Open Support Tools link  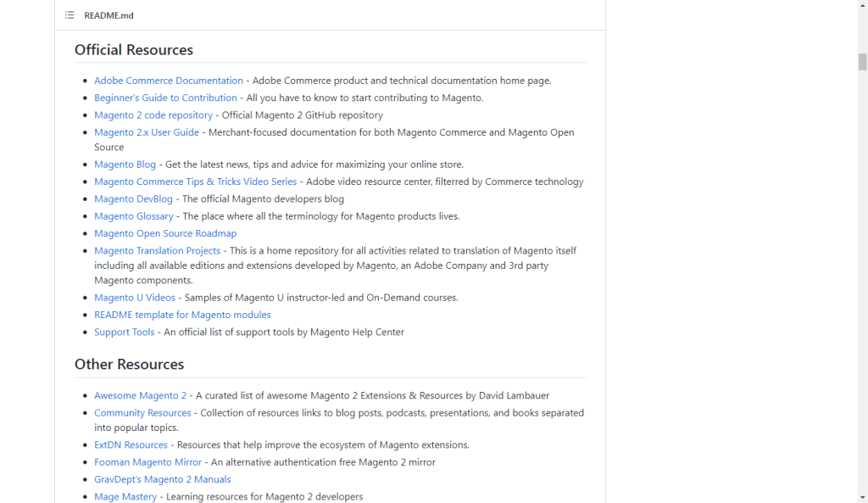[124, 332]
